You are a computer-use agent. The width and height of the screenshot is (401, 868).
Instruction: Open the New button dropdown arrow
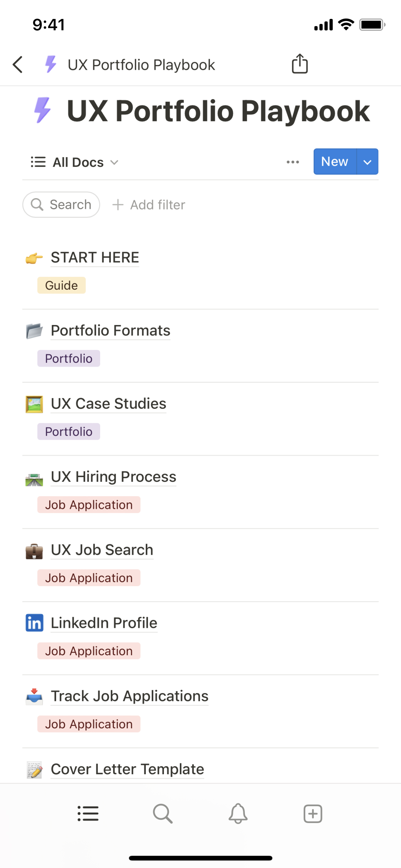(x=367, y=162)
